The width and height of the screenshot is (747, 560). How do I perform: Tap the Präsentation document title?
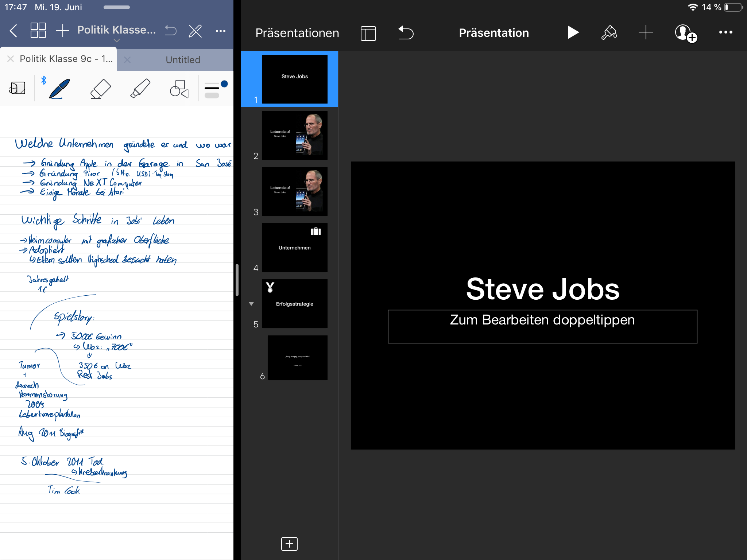494,33
